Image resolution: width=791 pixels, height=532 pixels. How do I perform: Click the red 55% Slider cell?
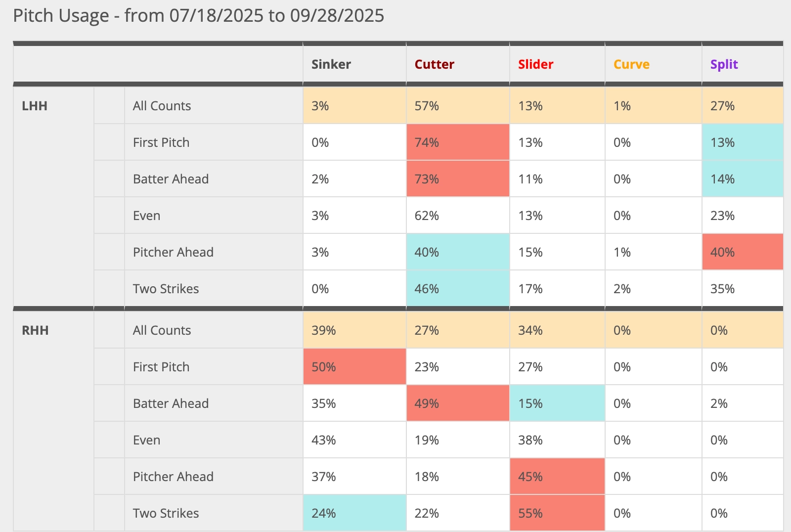(557, 513)
